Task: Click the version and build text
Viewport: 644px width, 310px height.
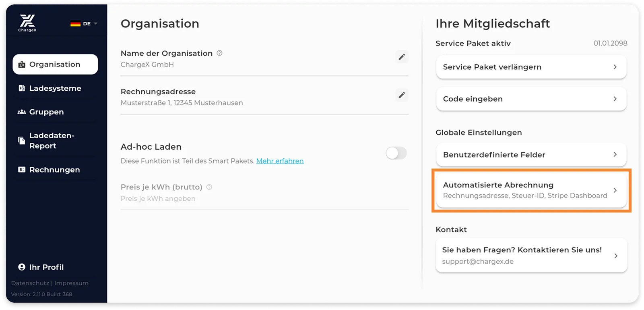Action: (x=41, y=294)
